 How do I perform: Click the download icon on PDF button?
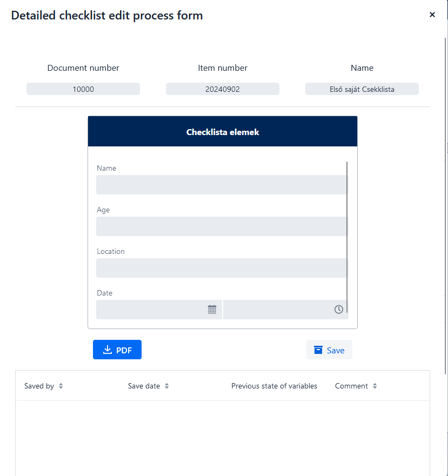point(108,350)
